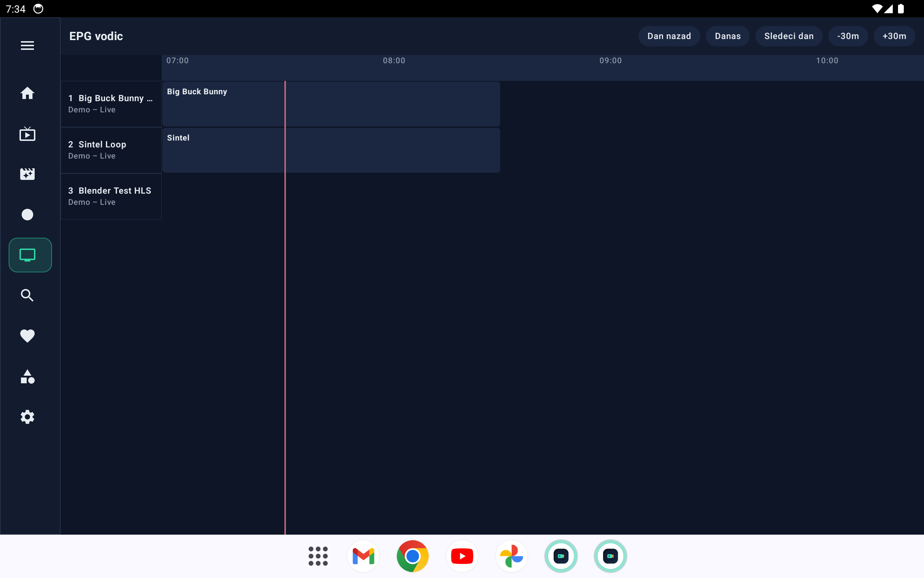Launch YouTube from the taskbar
The width and height of the screenshot is (924, 578).
point(462,556)
